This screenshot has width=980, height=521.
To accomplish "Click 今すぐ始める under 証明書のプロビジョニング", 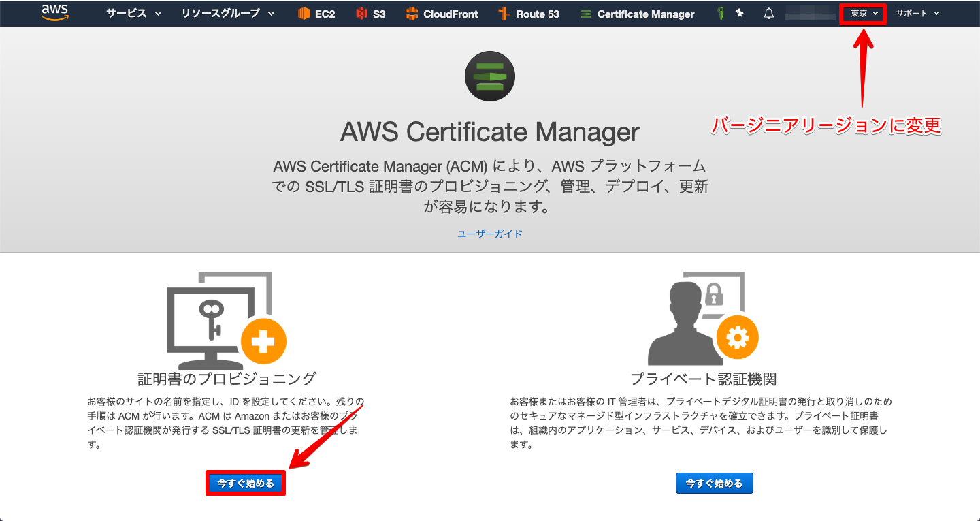I will click(x=245, y=483).
